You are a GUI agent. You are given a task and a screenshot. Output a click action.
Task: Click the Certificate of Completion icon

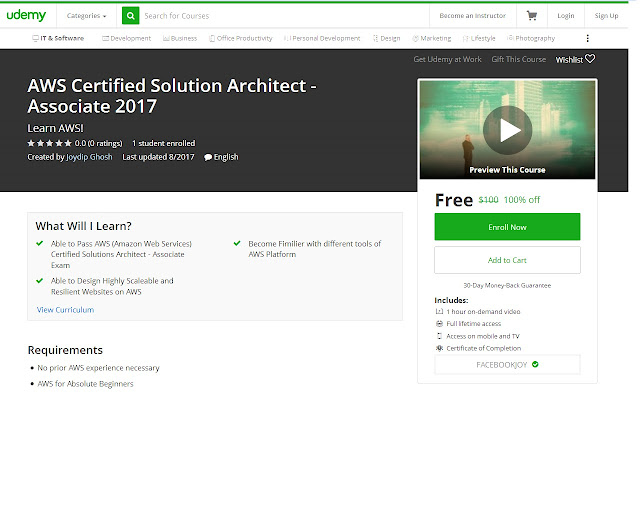(x=439, y=348)
